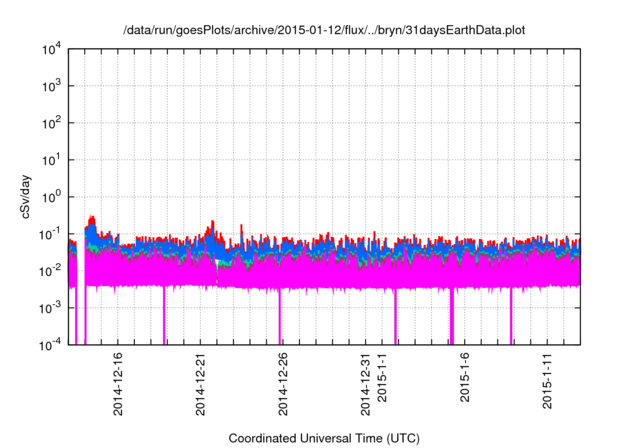Click the Coordinated Universal Time (UTC) label

(x=324, y=438)
